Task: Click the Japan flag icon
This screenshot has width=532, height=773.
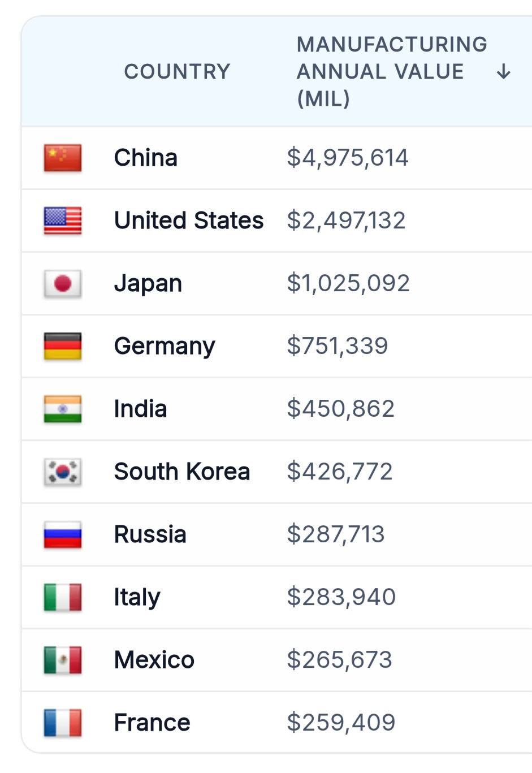Action: (x=63, y=283)
